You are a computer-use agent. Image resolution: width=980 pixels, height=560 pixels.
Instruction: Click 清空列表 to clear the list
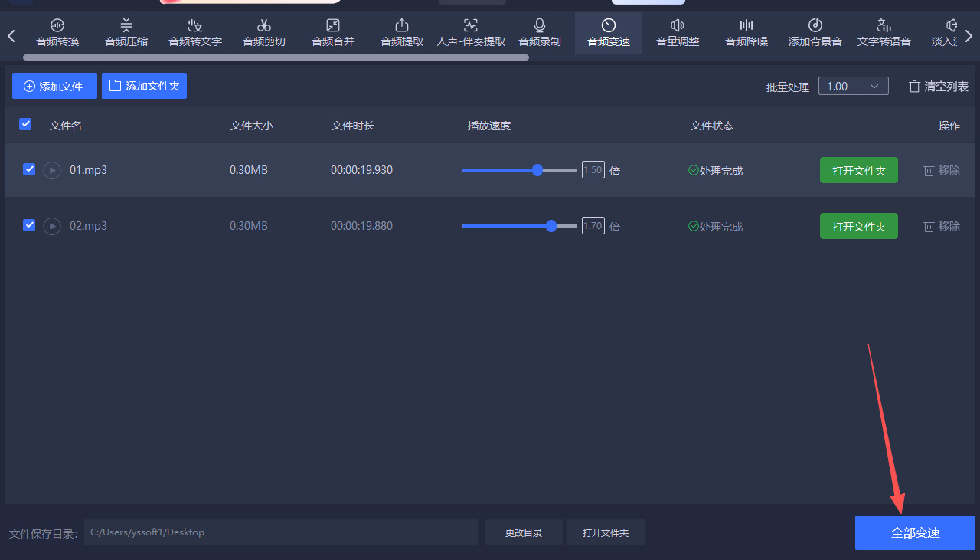click(939, 87)
